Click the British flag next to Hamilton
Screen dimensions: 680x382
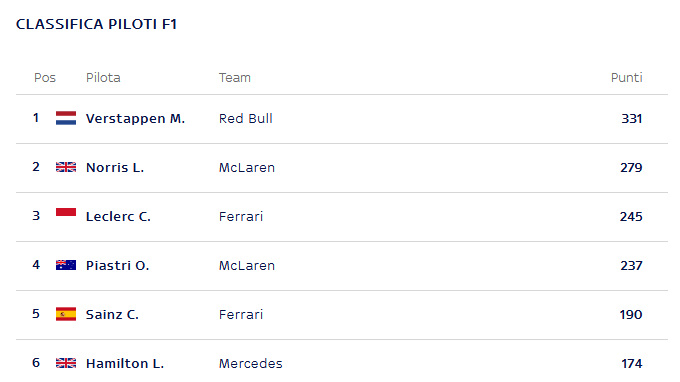66,363
